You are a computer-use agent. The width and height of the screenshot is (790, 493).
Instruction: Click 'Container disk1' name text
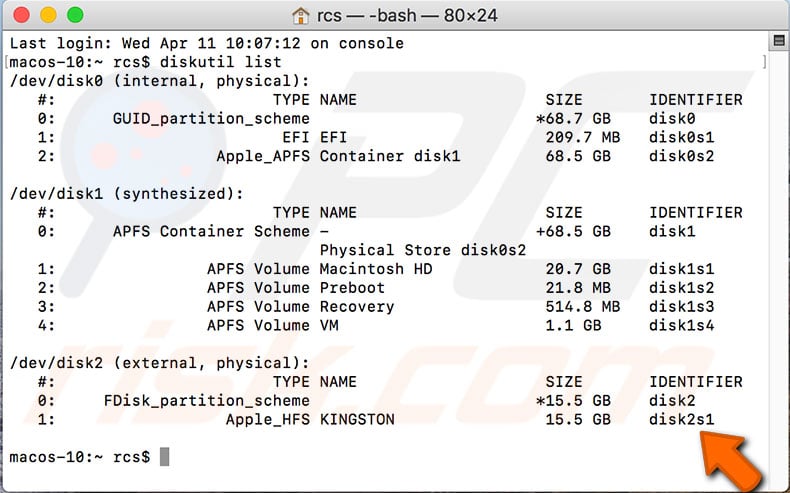pyautogui.click(x=390, y=156)
